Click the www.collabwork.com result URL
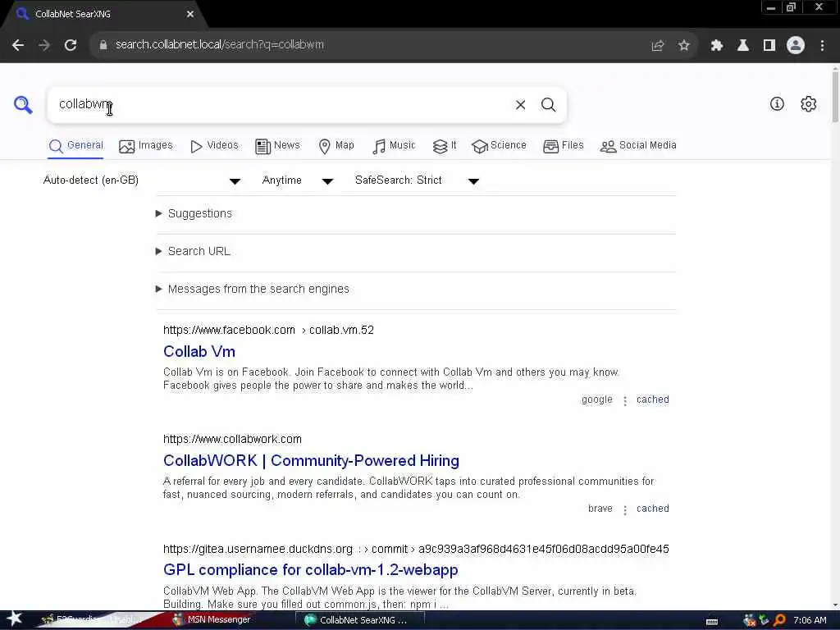 tap(232, 440)
